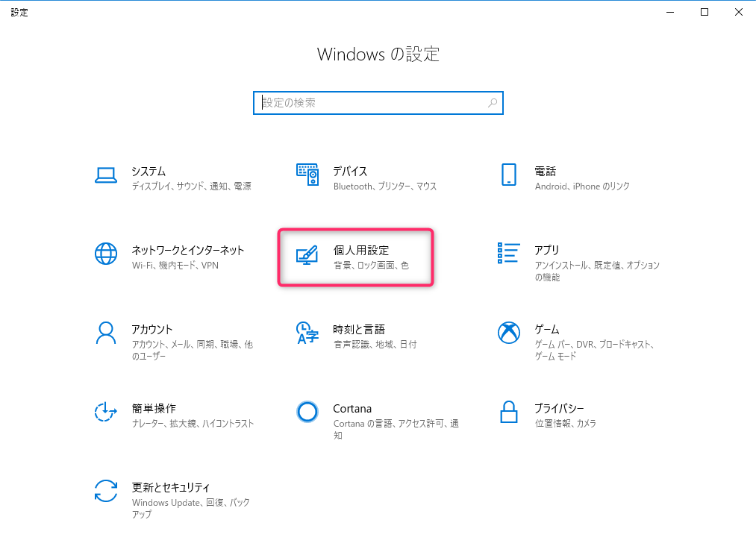756x558 pixels.
Task: Click description Wi-Fi、機内モード、VPN
Action: tap(175, 265)
